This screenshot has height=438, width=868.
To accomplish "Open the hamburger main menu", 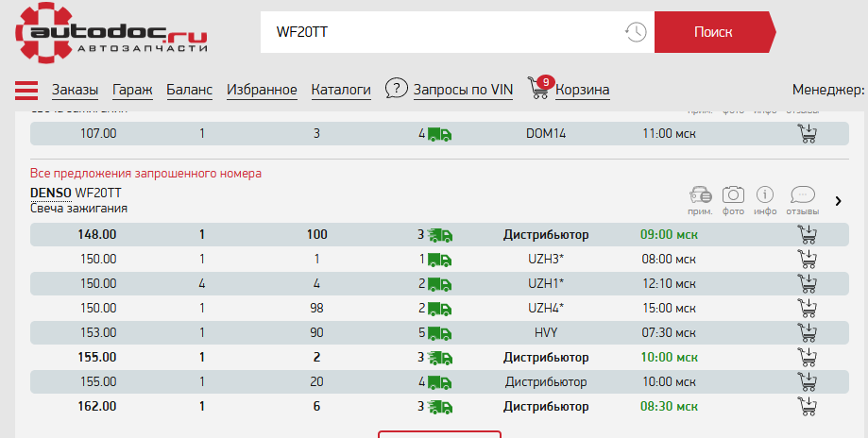I will pyautogui.click(x=26, y=91).
